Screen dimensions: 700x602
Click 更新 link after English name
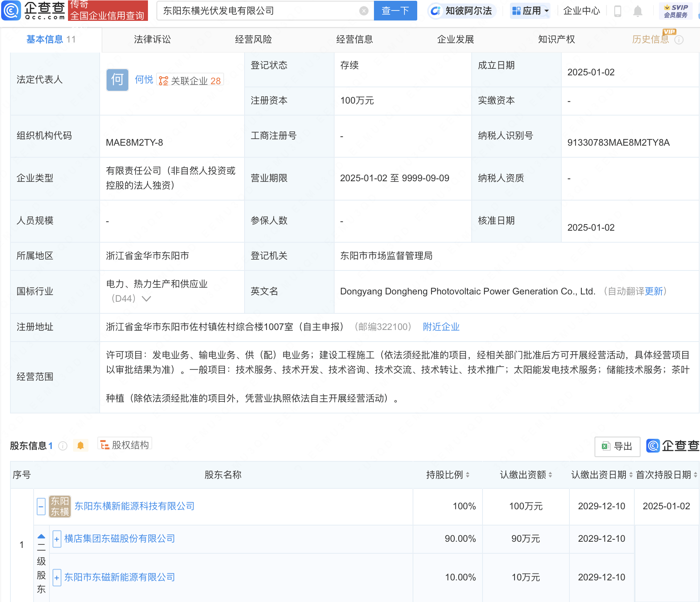click(654, 291)
